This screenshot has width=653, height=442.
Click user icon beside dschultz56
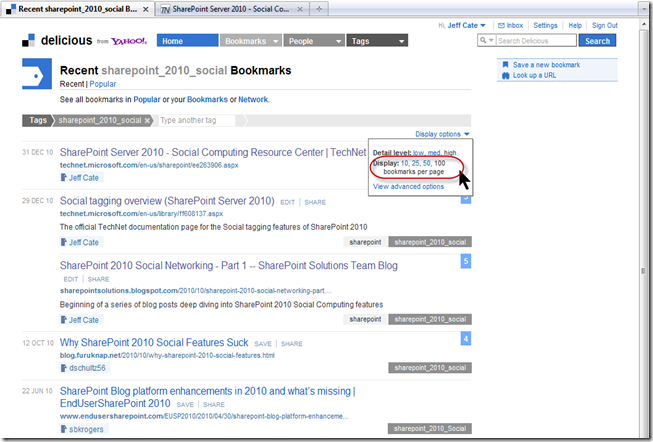[x=63, y=368]
